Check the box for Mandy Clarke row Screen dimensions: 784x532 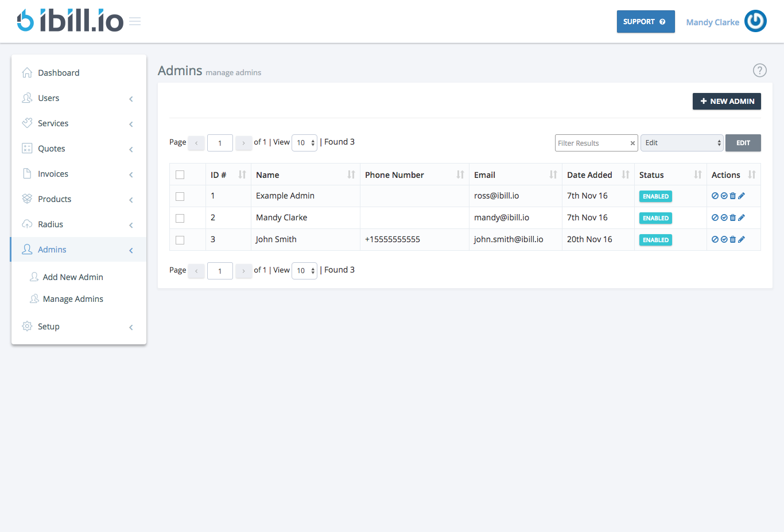(180, 218)
